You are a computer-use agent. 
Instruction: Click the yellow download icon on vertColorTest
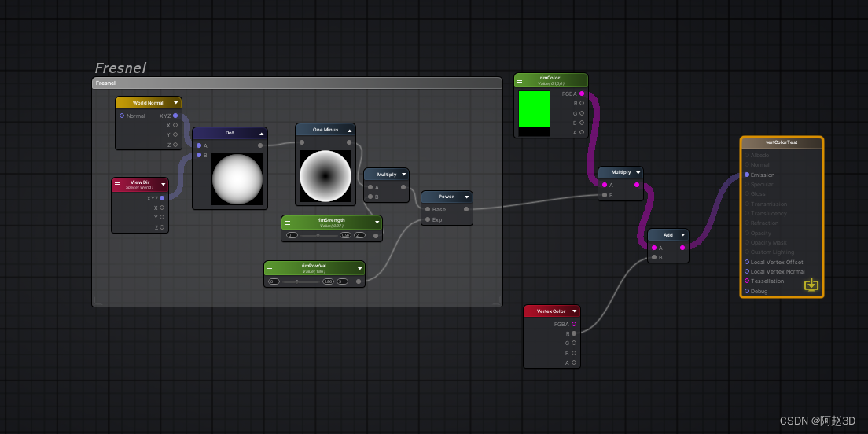[811, 285]
